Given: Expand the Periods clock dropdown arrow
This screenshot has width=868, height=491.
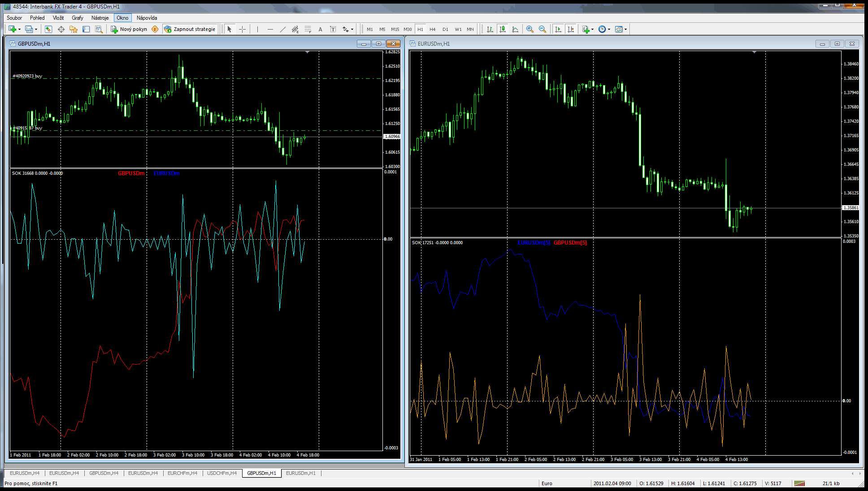Looking at the screenshot, I should 609,30.
